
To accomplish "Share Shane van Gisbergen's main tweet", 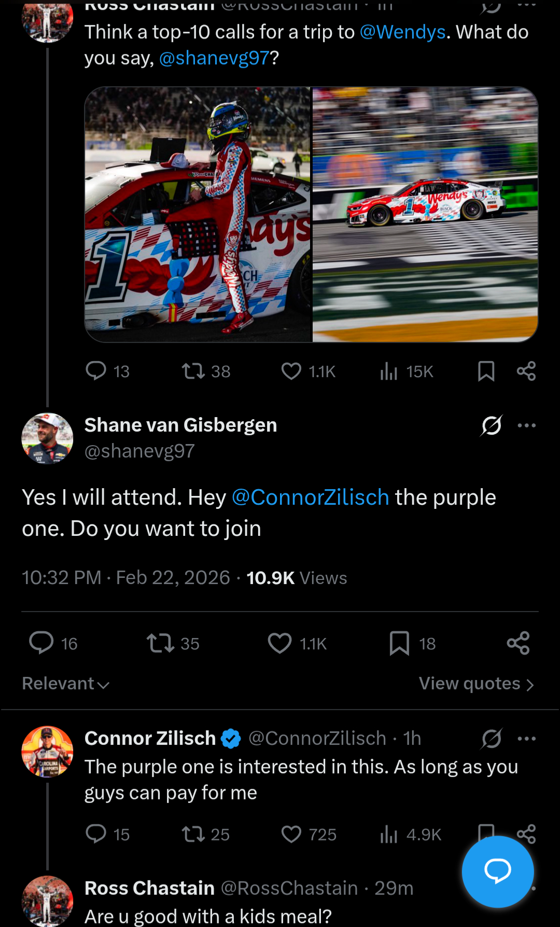I will pos(518,643).
